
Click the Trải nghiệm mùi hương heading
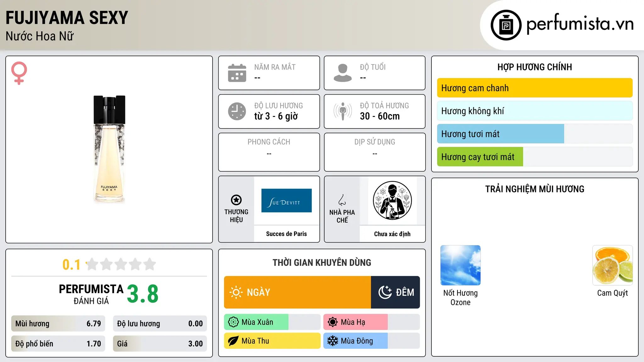pos(535,189)
